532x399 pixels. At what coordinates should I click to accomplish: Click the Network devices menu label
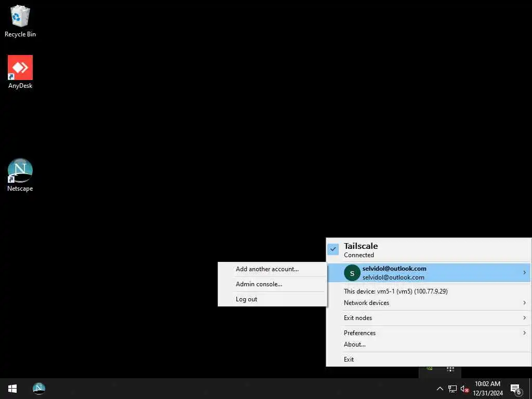[366, 303]
